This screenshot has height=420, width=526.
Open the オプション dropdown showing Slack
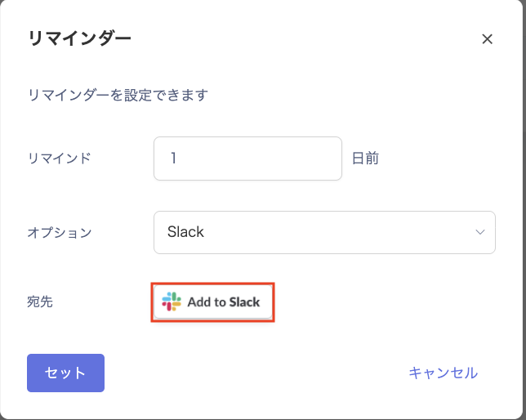coord(324,232)
